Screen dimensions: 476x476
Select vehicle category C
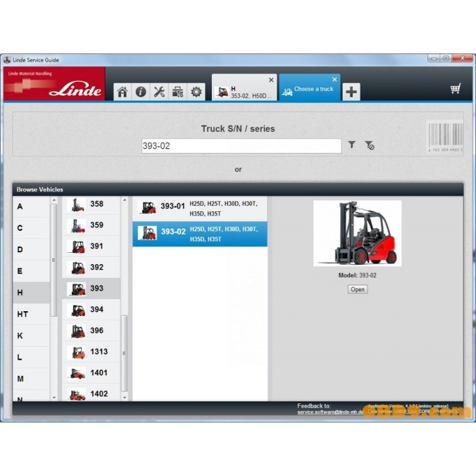click(31, 228)
